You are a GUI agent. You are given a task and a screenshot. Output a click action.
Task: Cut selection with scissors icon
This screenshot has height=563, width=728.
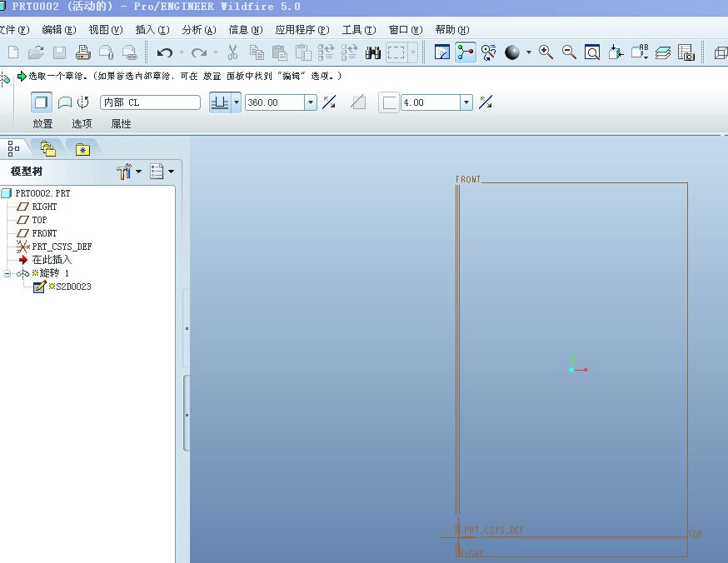[x=232, y=52]
